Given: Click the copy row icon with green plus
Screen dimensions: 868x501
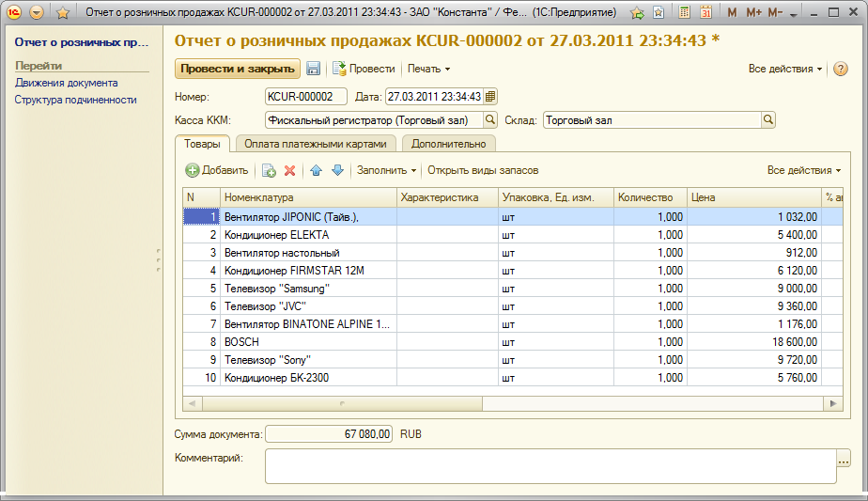Looking at the screenshot, I should point(269,171).
